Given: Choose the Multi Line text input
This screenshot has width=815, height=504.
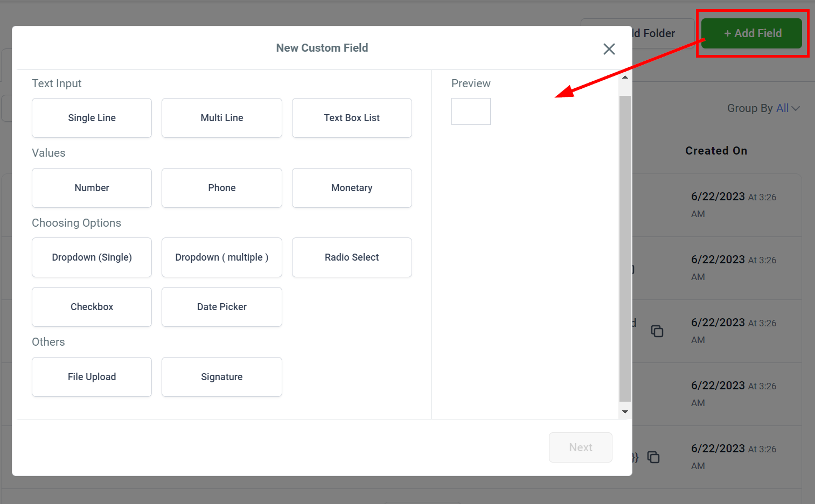Looking at the screenshot, I should click(221, 118).
